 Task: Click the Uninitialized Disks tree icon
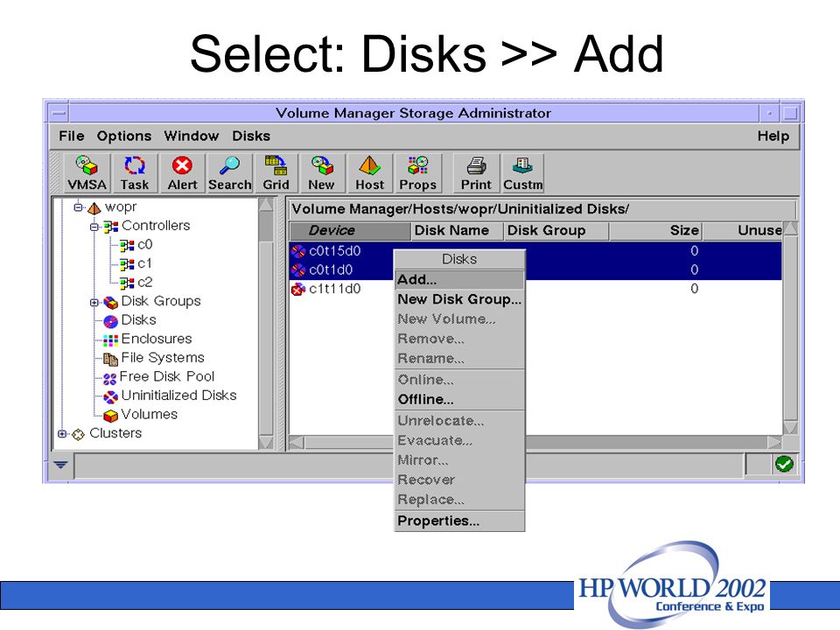(110, 396)
